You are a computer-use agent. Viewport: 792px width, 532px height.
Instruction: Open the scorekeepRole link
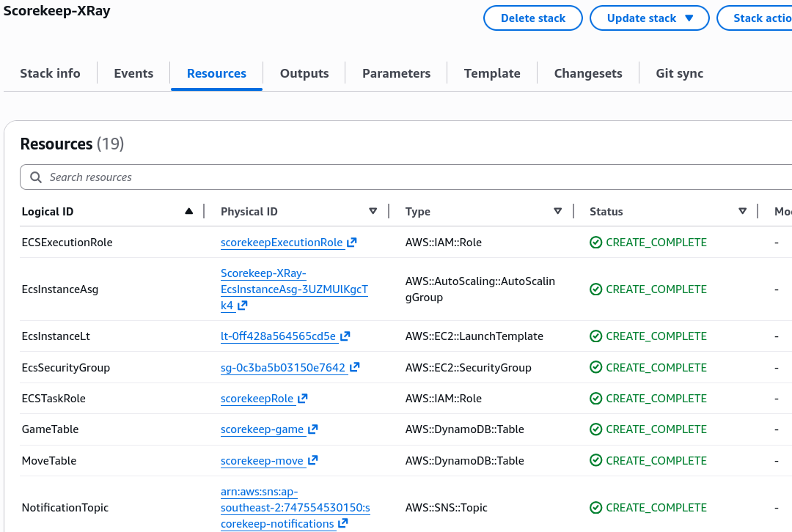(x=257, y=398)
